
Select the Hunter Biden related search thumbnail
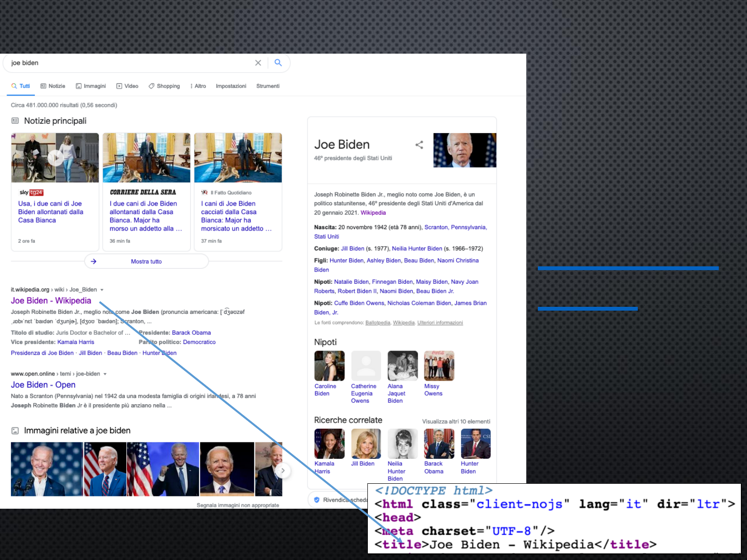tap(476, 443)
